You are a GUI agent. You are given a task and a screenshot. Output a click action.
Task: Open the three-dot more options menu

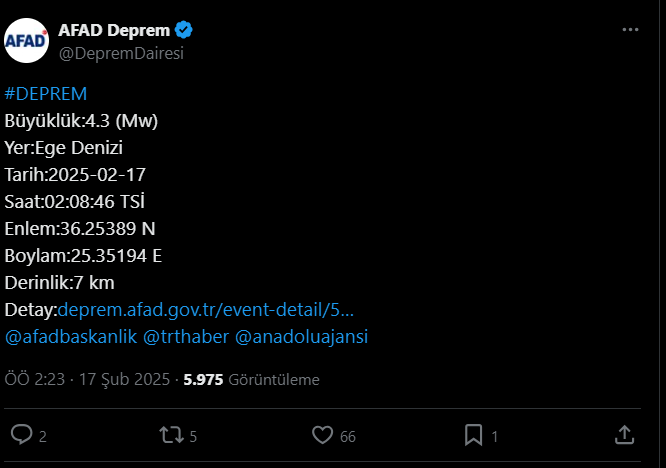point(630,30)
